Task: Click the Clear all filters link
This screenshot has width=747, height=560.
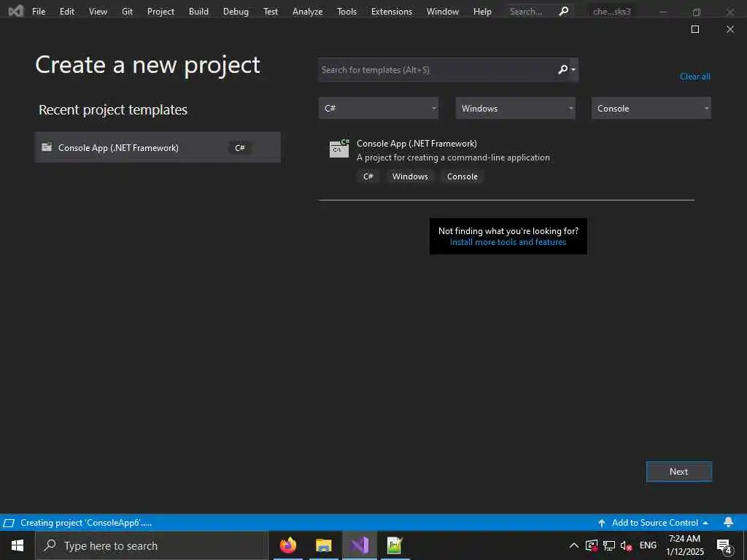Action: tap(694, 76)
